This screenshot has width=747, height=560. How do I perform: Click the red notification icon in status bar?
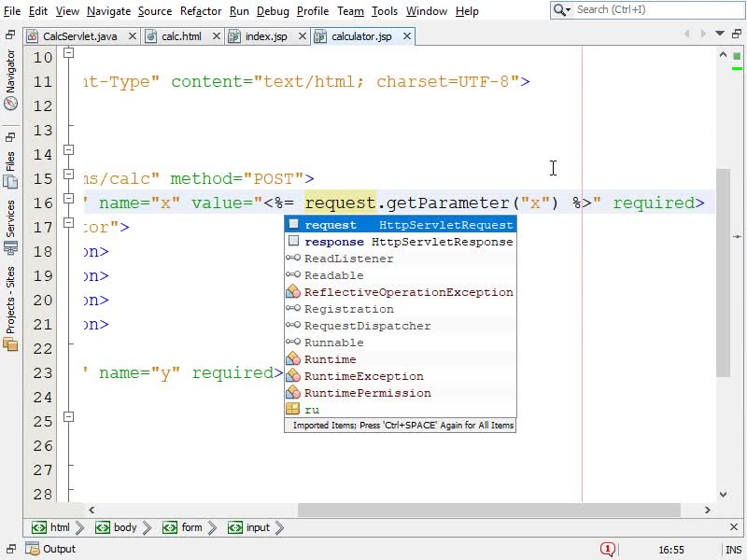tap(608, 549)
